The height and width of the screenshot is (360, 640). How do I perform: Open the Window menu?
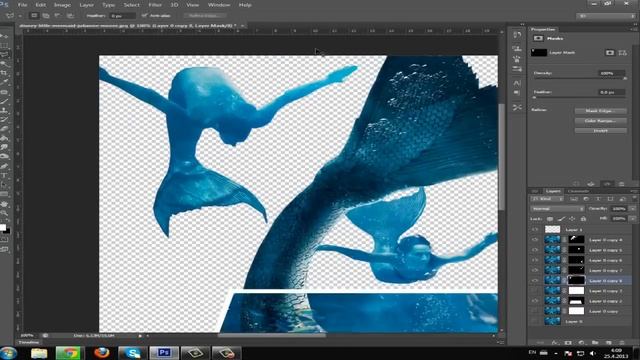pyautogui.click(x=219, y=5)
